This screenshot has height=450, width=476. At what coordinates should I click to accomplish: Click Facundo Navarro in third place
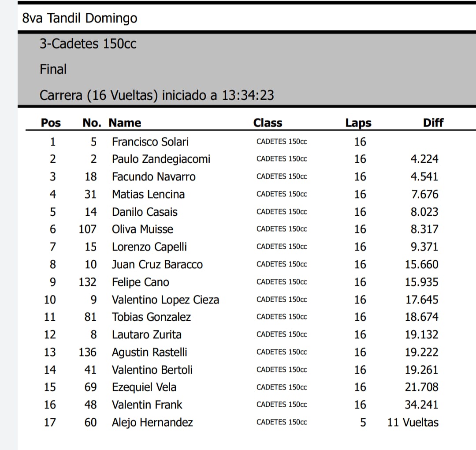click(x=154, y=177)
